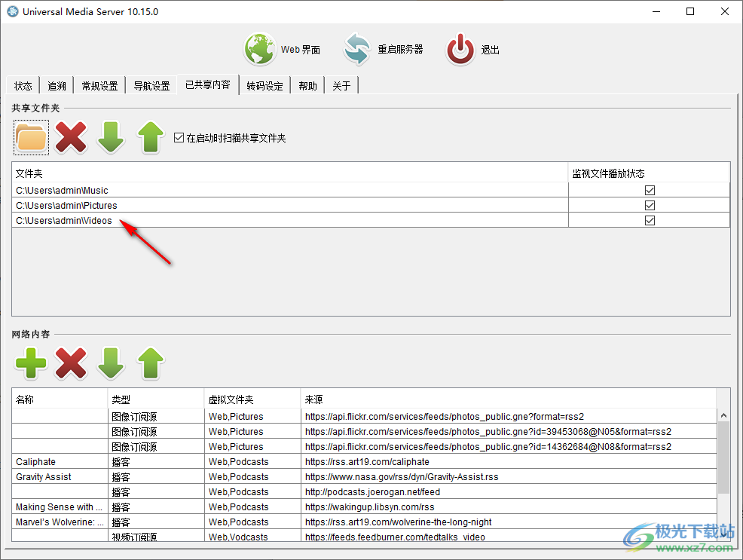The height and width of the screenshot is (560, 743).
Task: Switch to the 状态 tab
Action: (x=23, y=86)
